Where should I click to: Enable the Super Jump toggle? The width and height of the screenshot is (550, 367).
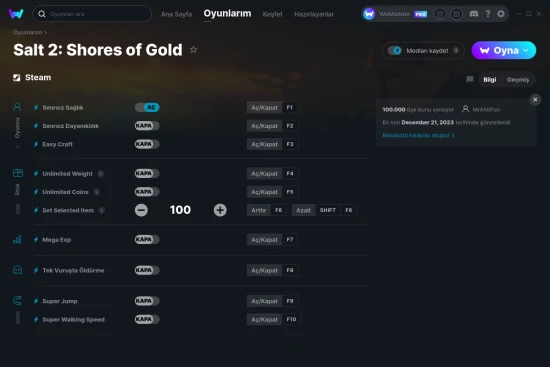[x=147, y=301]
